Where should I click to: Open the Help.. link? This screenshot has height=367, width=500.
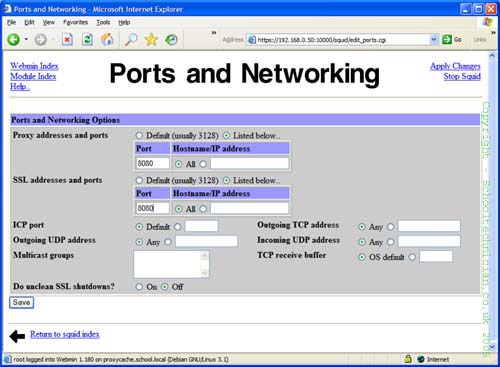tap(20, 87)
